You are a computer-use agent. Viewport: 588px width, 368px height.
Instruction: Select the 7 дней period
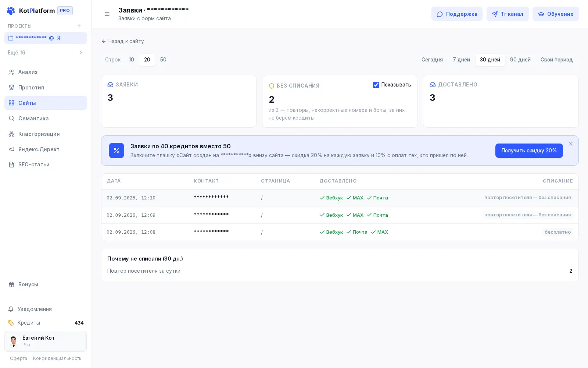(461, 60)
